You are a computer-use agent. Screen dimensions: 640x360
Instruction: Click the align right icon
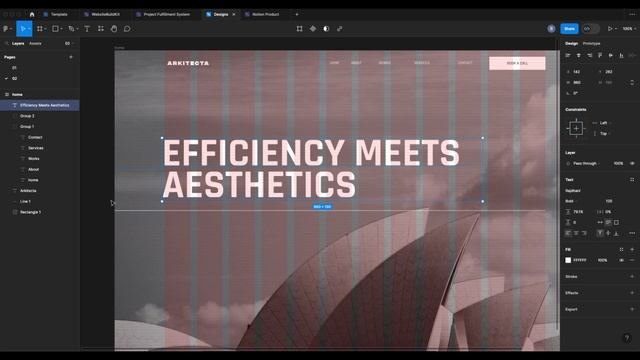pyautogui.click(x=589, y=55)
